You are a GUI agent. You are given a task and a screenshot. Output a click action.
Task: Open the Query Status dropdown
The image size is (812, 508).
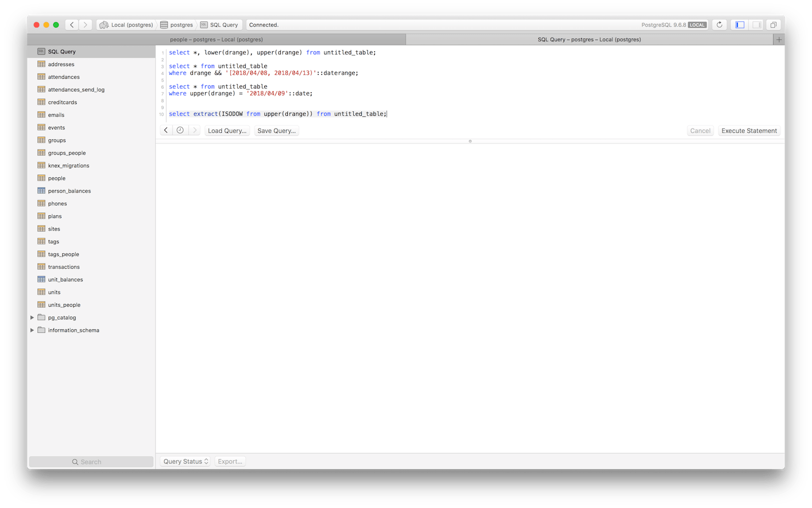tap(185, 461)
